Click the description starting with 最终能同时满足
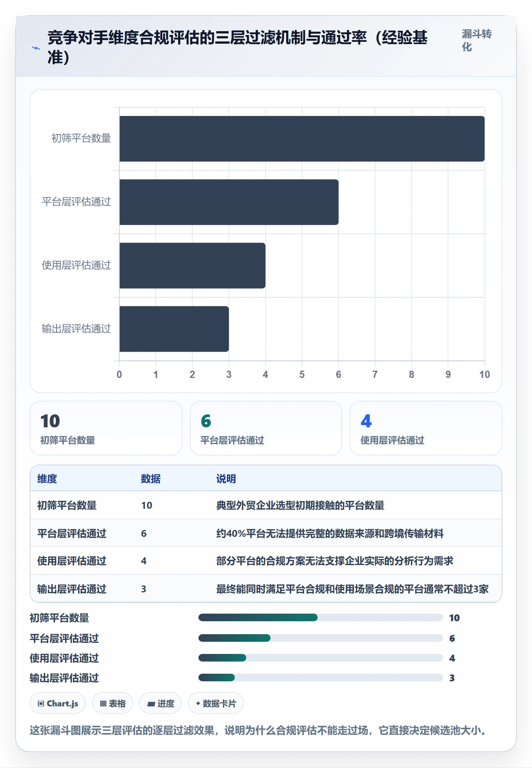This screenshot has height=768, width=532. tap(352, 589)
